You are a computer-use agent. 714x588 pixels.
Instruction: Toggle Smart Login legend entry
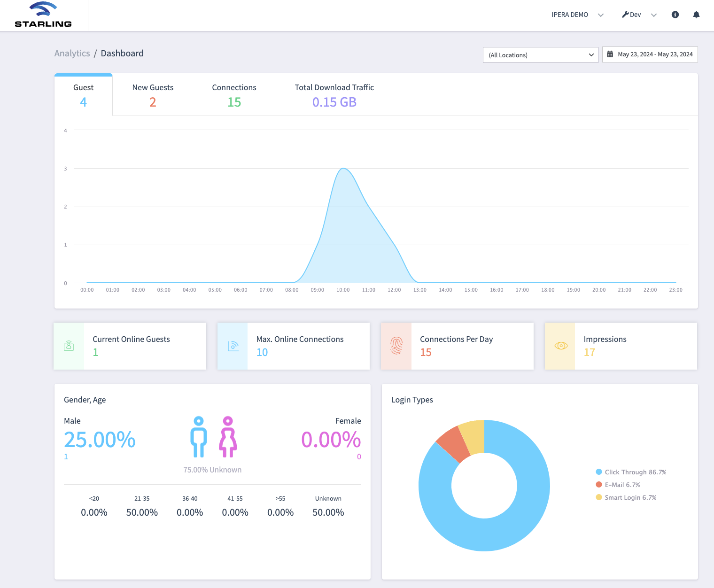tap(626, 497)
